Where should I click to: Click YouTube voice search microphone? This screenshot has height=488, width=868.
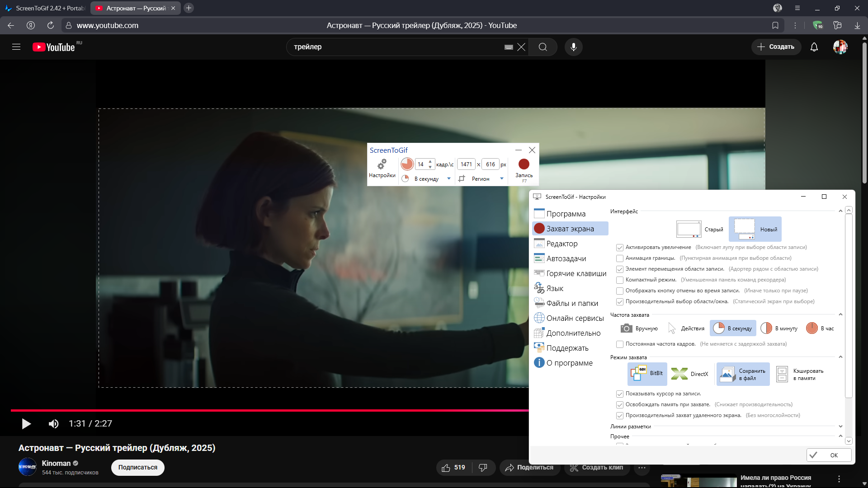click(573, 47)
